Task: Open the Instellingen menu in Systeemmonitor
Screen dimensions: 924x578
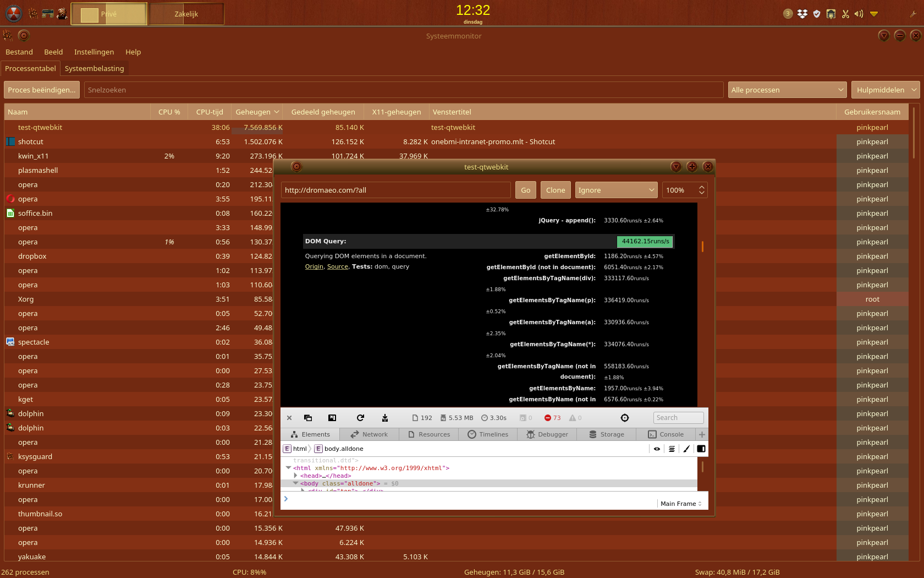Action: 94,52
